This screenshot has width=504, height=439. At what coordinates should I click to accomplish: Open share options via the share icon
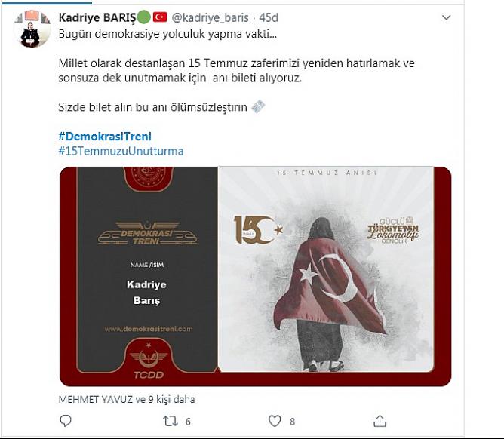coord(380,421)
